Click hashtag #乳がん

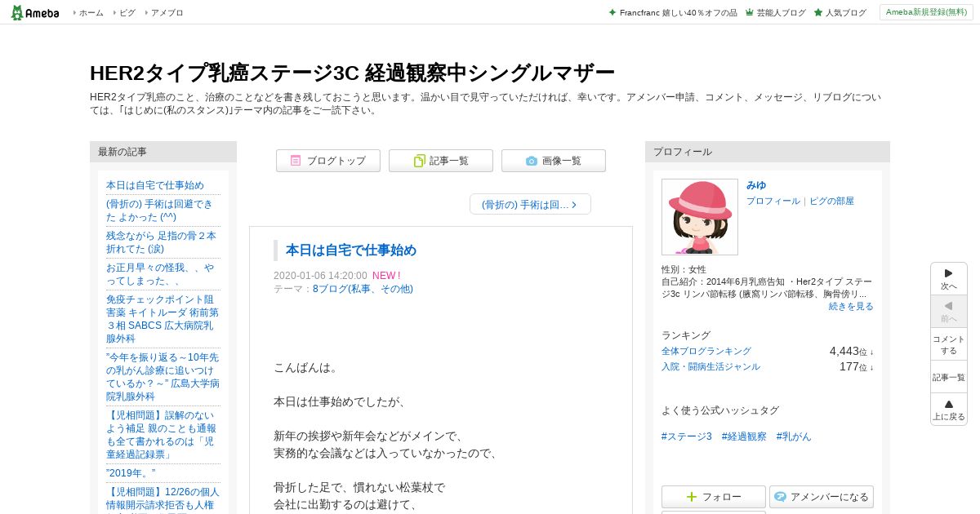coord(794,436)
